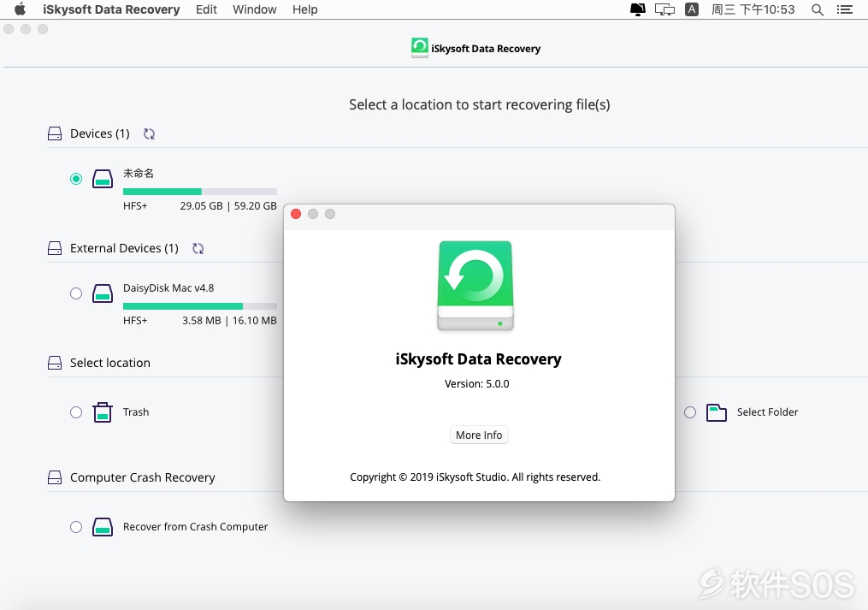Open the Window menu
This screenshot has width=868, height=610.
pos(255,9)
